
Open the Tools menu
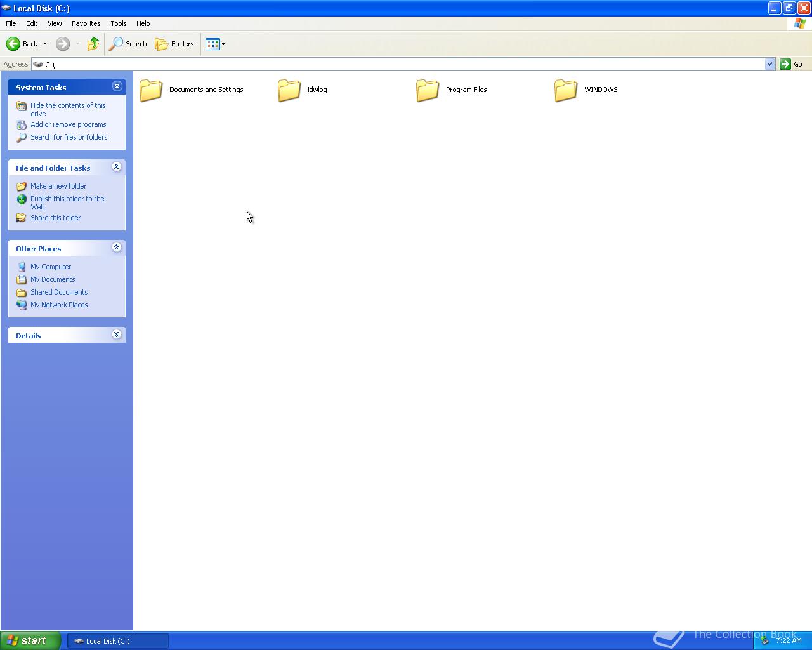point(119,23)
